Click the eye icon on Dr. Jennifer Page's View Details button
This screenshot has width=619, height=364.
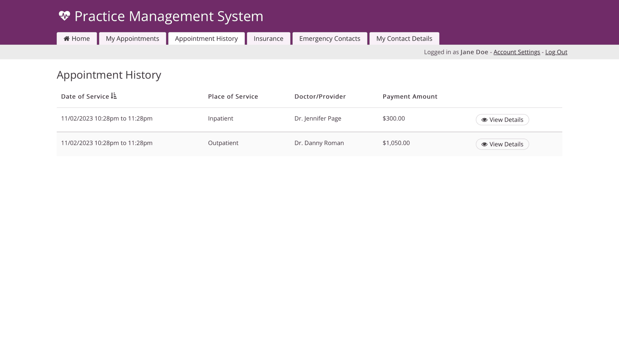point(484,120)
